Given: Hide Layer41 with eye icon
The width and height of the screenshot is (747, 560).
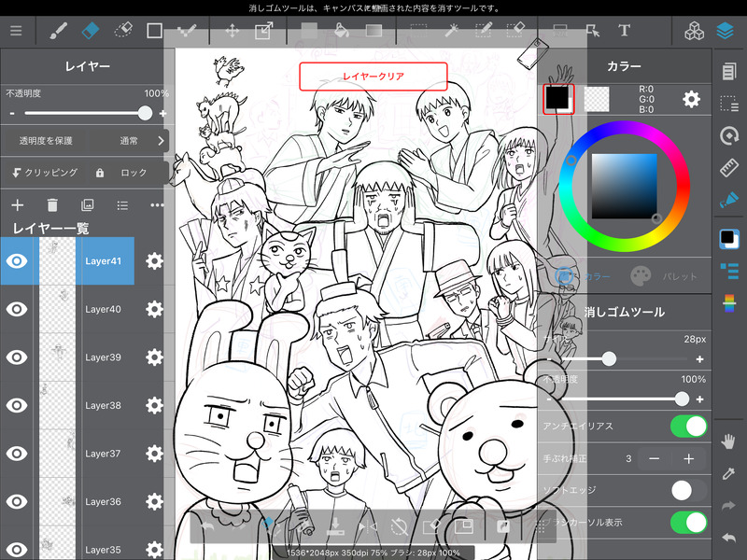Looking at the screenshot, I should tap(17, 261).
